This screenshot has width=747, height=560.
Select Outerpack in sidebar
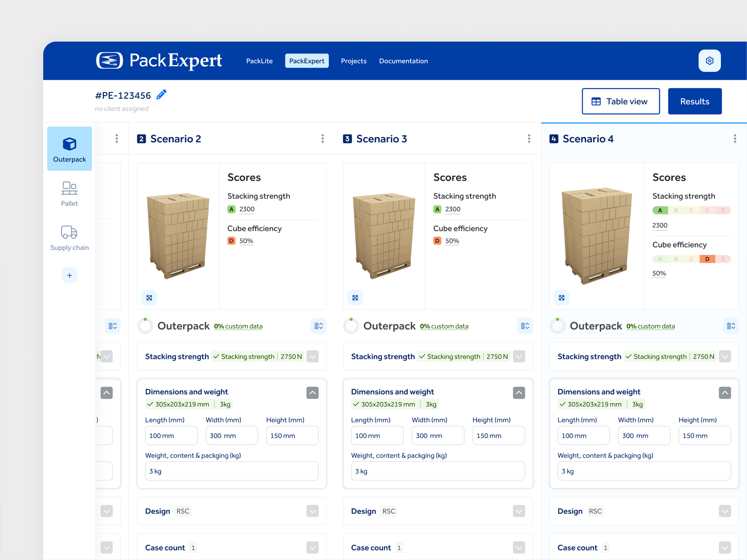point(70,149)
